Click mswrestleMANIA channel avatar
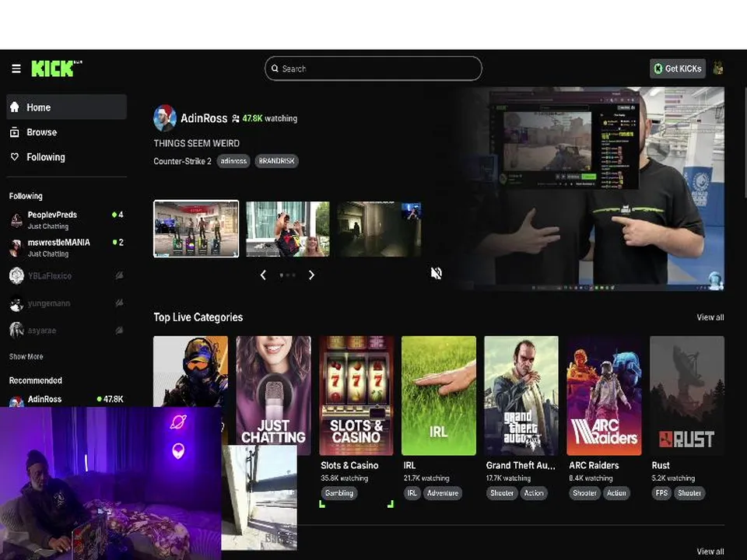 click(x=16, y=247)
